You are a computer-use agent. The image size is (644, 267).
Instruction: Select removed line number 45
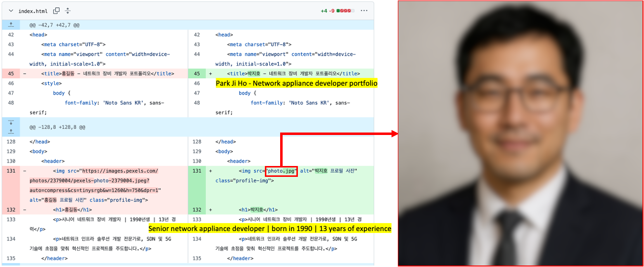[11, 74]
